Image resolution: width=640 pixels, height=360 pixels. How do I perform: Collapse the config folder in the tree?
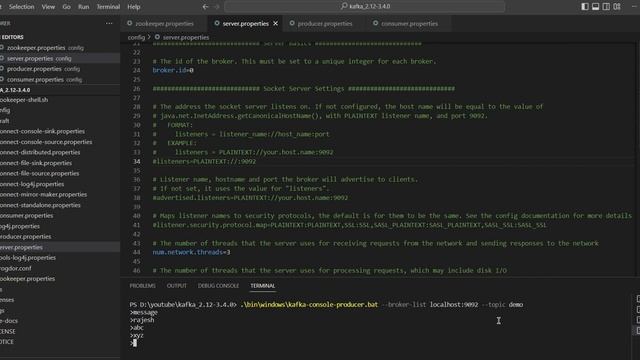[x=60, y=110]
